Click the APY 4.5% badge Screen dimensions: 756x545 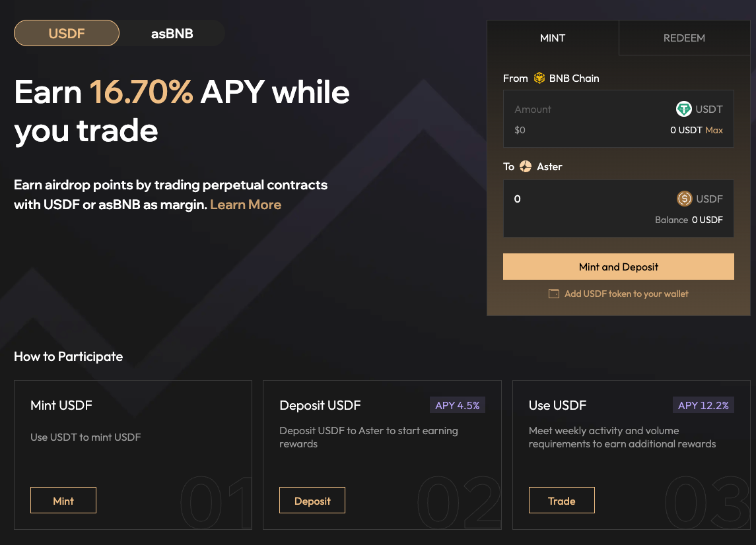point(457,405)
